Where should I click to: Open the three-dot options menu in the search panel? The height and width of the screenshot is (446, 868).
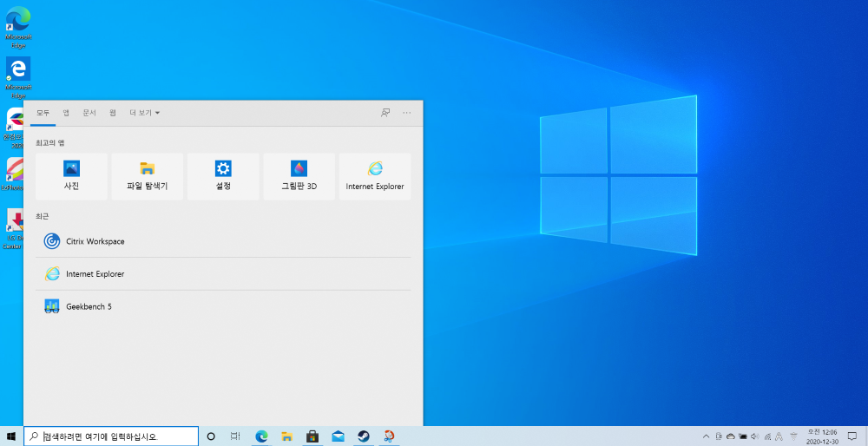pyautogui.click(x=407, y=113)
